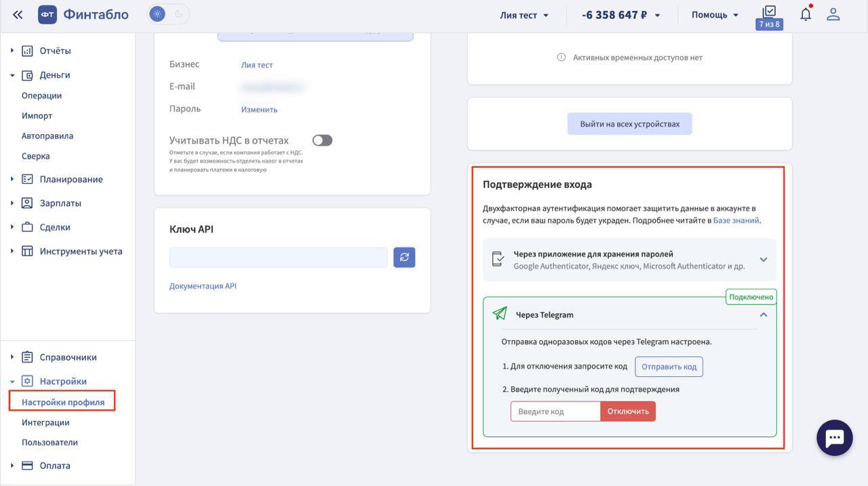Viewport: 868px width, 486px height.
Task: Open 'Операции' in the sidebar
Action: 41,96
